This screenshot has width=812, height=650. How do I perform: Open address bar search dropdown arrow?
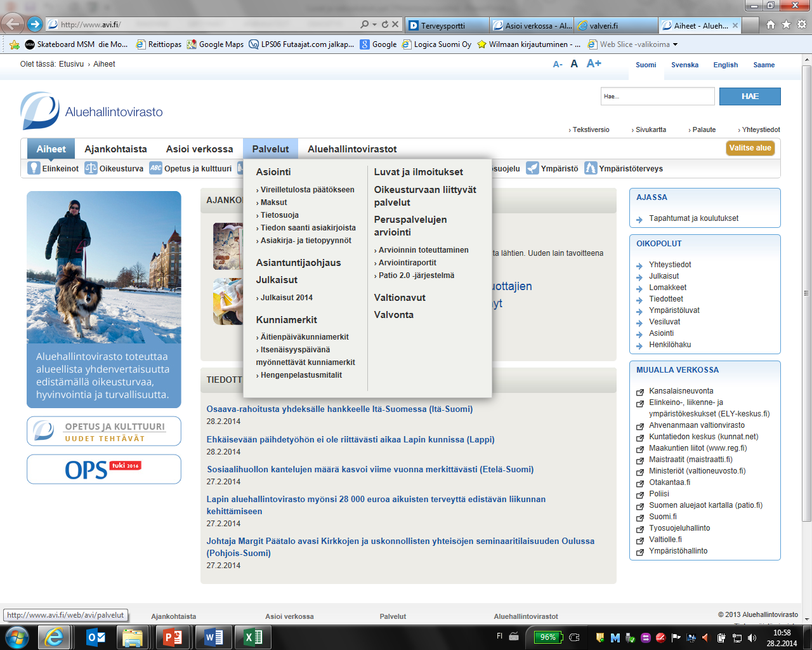[374, 25]
